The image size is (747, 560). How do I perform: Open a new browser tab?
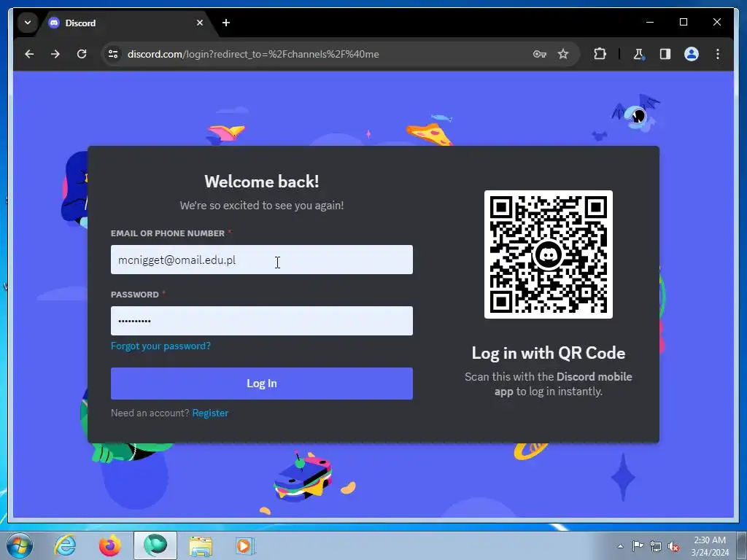(226, 23)
